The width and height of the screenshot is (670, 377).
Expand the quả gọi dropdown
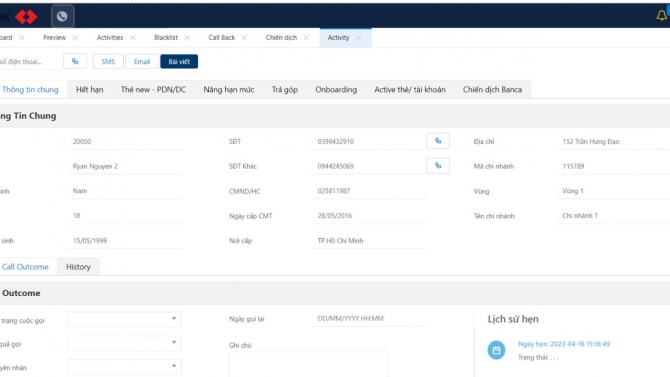pyautogui.click(x=124, y=343)
